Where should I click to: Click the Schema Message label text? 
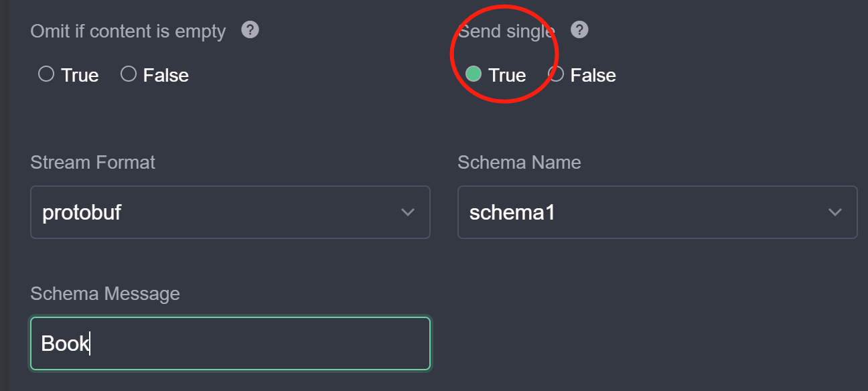pos(105,293)
